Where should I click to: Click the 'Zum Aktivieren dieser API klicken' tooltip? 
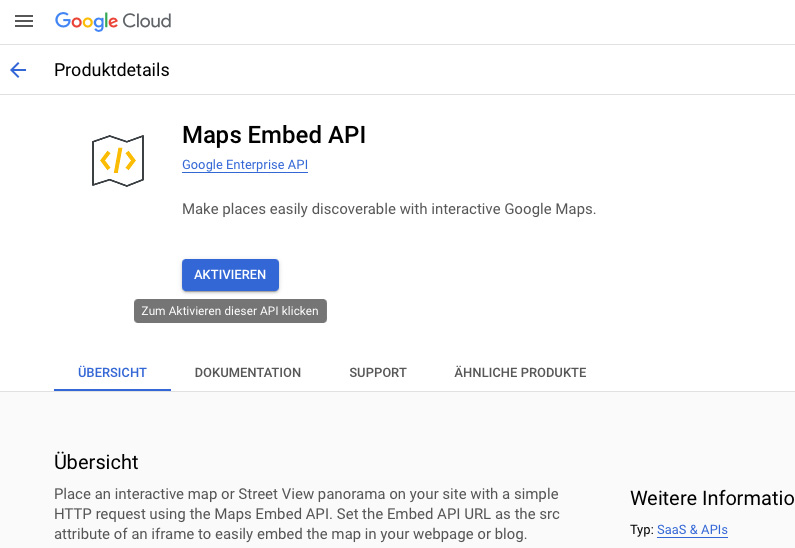(230, 311)
